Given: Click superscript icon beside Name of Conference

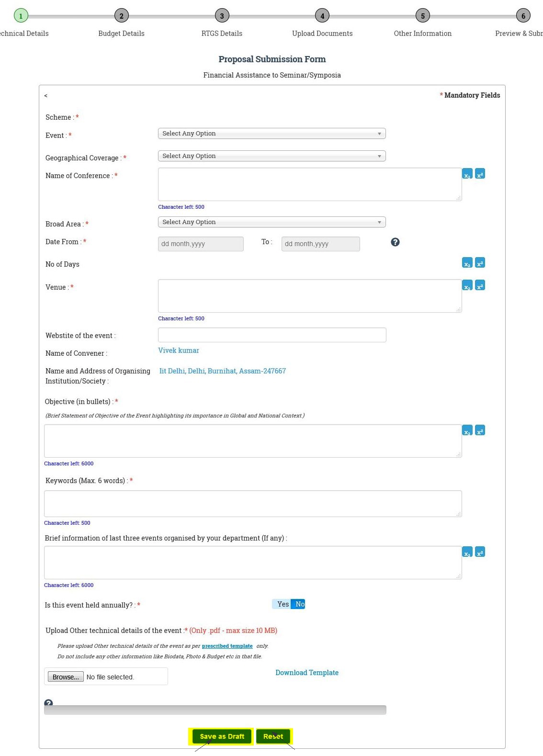Looking at the screenshot, I should point(480,174).
